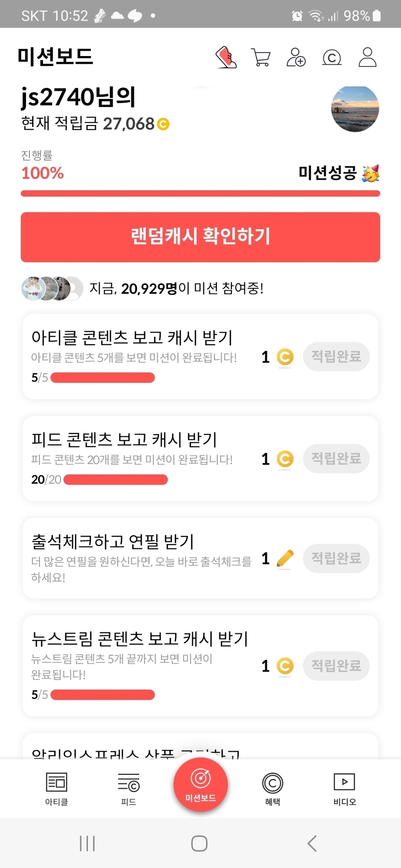Tap the gold coin beside current 적립금
Screen dimensions: 401x868
point(163,125)
